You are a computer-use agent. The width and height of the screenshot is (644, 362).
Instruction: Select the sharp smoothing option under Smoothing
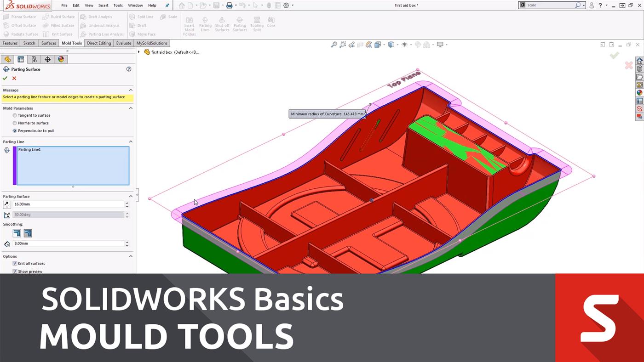17,233
